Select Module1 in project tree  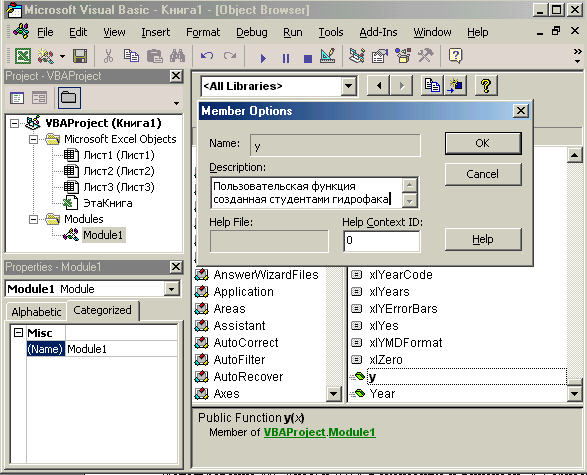pos(103,235)
